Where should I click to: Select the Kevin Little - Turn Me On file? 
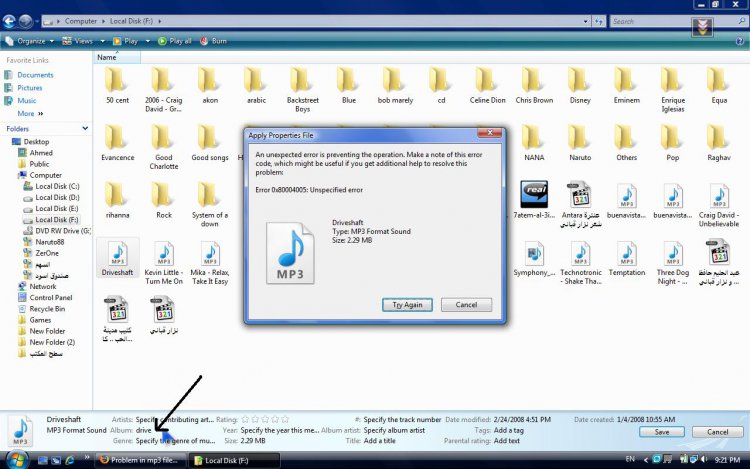click(164, 263)
